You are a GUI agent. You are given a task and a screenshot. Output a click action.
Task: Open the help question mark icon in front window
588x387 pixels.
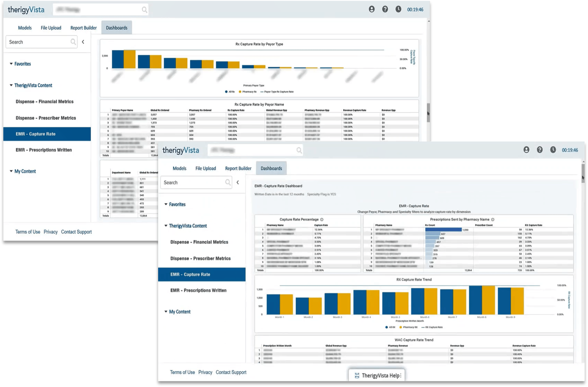click(540, 150)
